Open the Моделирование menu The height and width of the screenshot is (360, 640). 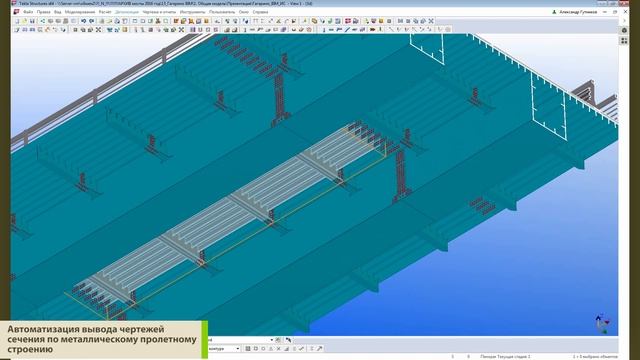(80, 12)
